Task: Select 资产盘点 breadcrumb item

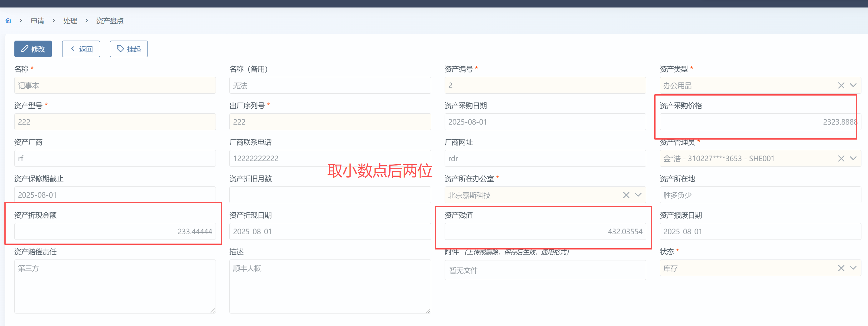Action: point(110,21)
